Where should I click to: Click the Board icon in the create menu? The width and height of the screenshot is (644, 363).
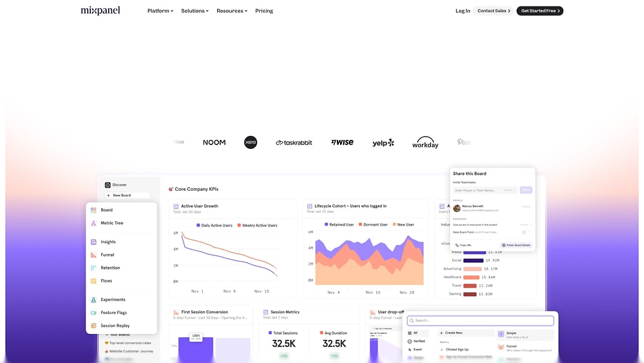(93, 210)
